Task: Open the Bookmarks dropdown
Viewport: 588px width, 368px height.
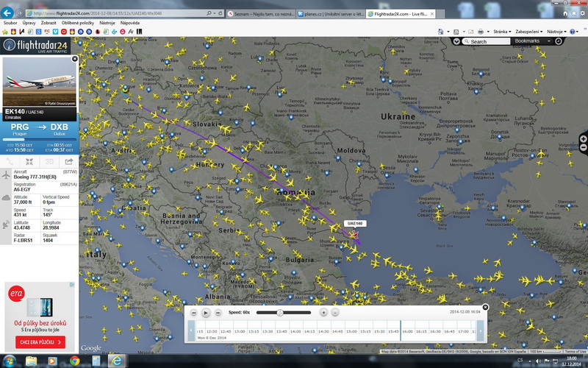Action: coord(531,41)
